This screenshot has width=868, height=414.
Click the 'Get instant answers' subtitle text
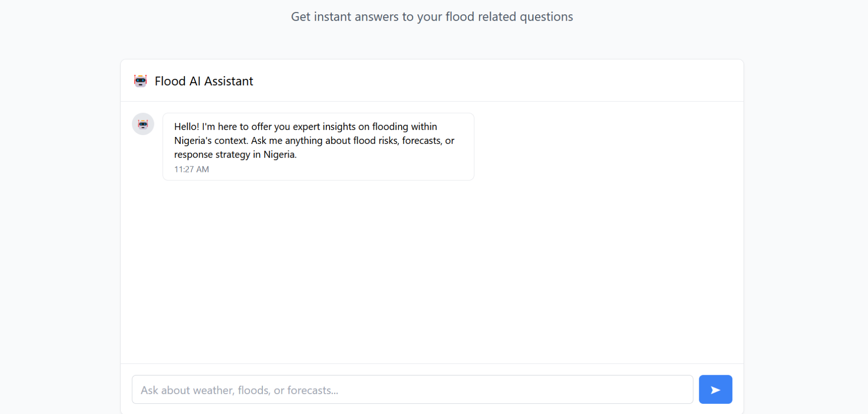[431, 17]
